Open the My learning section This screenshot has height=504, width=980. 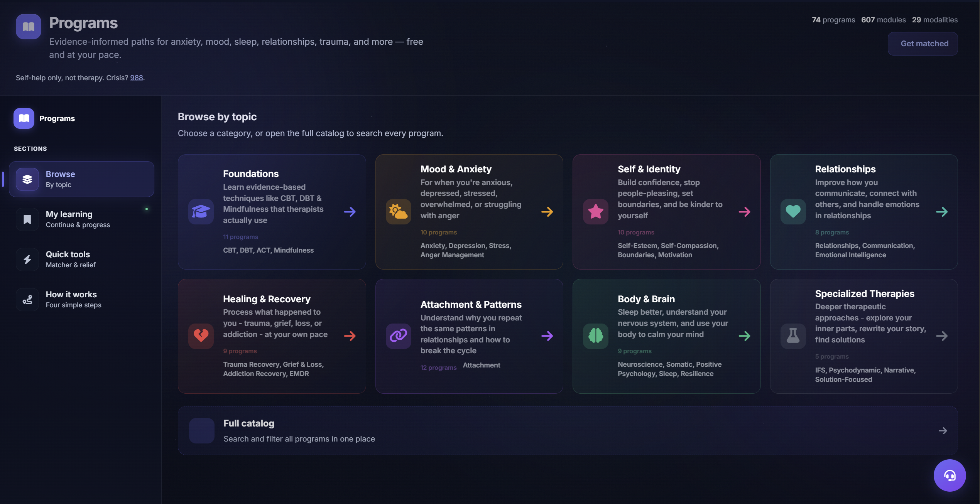click(81, 219)
